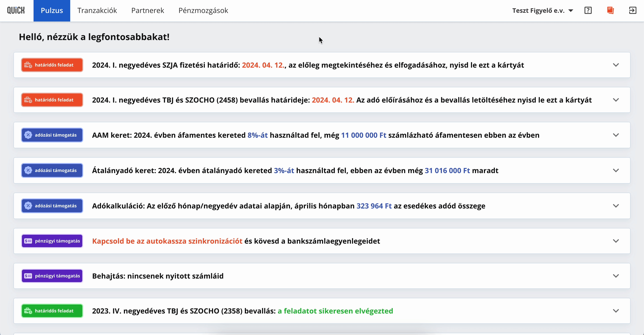Click the '323 964 Ft' tax amount
This screenshot has width=644, height=335.
tap(374, 206)
